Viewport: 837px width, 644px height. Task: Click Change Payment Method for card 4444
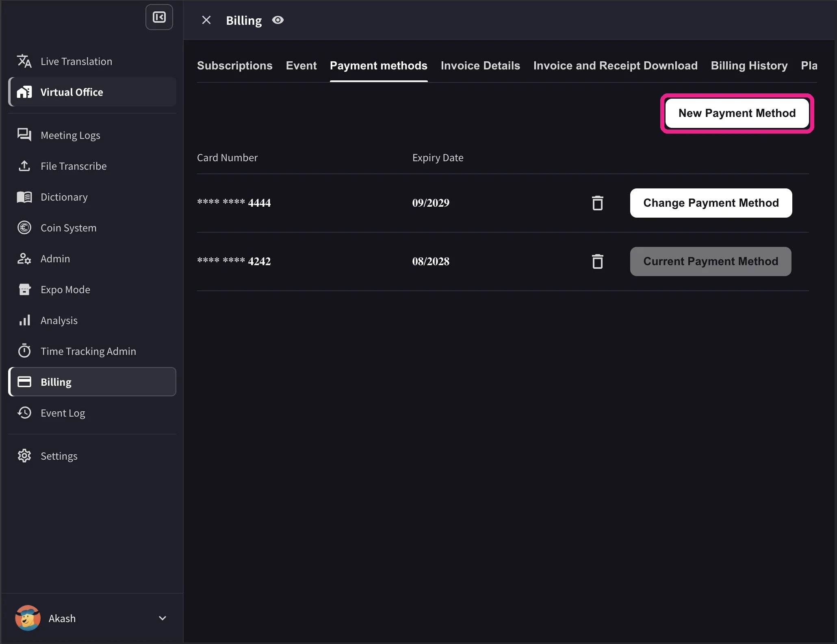click(711, 203)
